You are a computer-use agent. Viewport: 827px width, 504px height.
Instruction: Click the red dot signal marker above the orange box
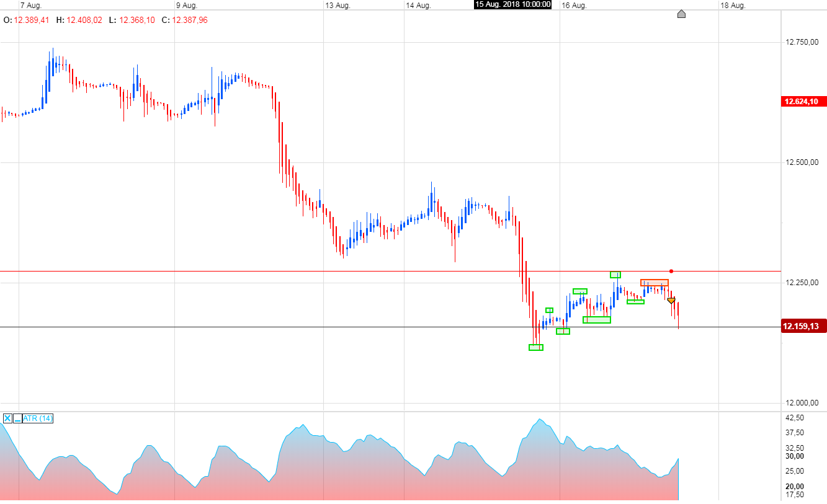(671, 271)
